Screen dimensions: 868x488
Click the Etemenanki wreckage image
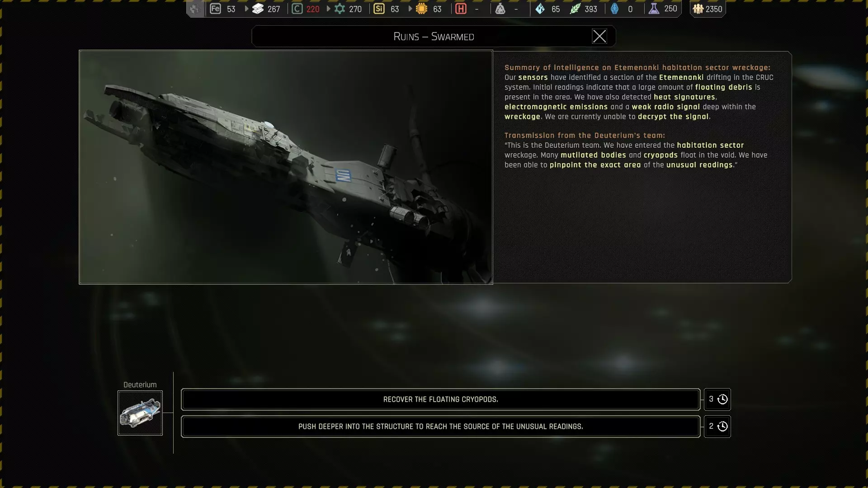[x=286, y=167]
